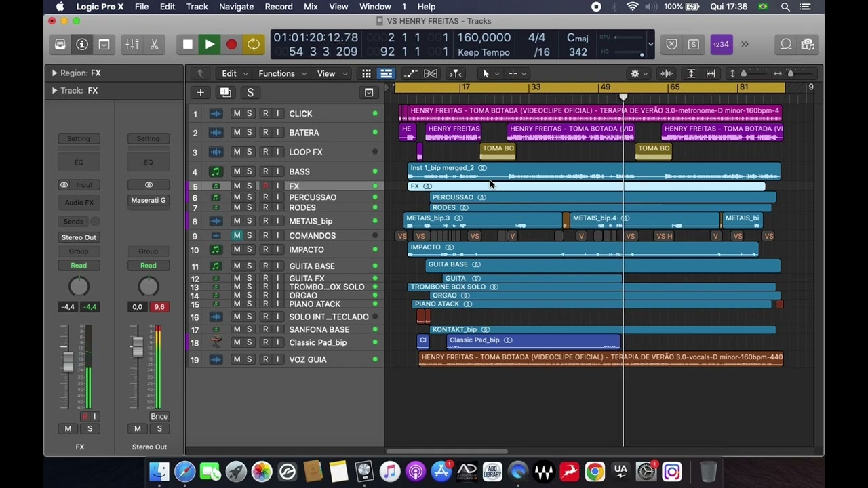Solo the Stereo Out channel strip

[159, 428]
